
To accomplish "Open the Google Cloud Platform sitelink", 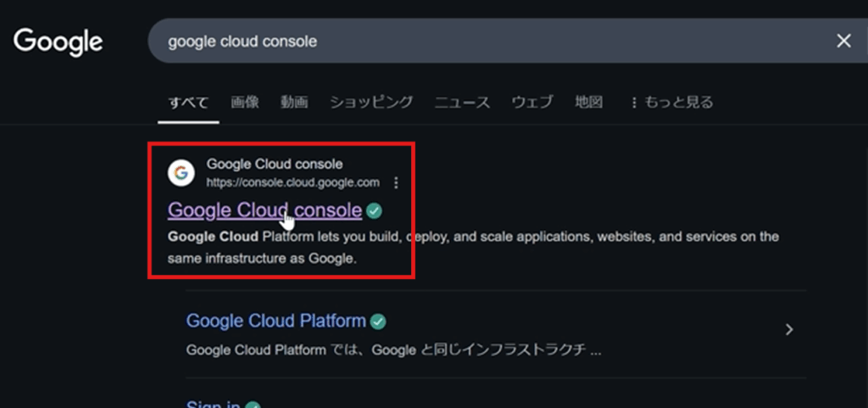I will point(275,321).
